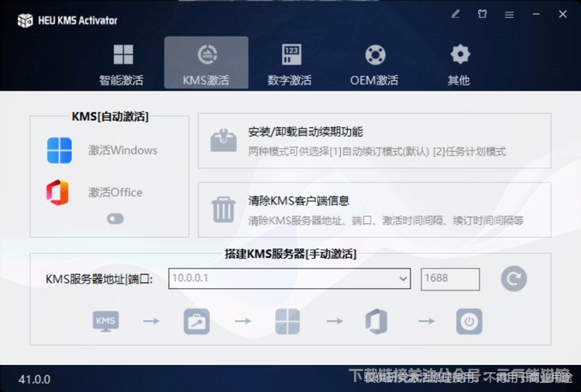The height and width of the screenshot is (392, 581).
Task: Switch to the 智能激活 tab
Action: click(122, 64)
